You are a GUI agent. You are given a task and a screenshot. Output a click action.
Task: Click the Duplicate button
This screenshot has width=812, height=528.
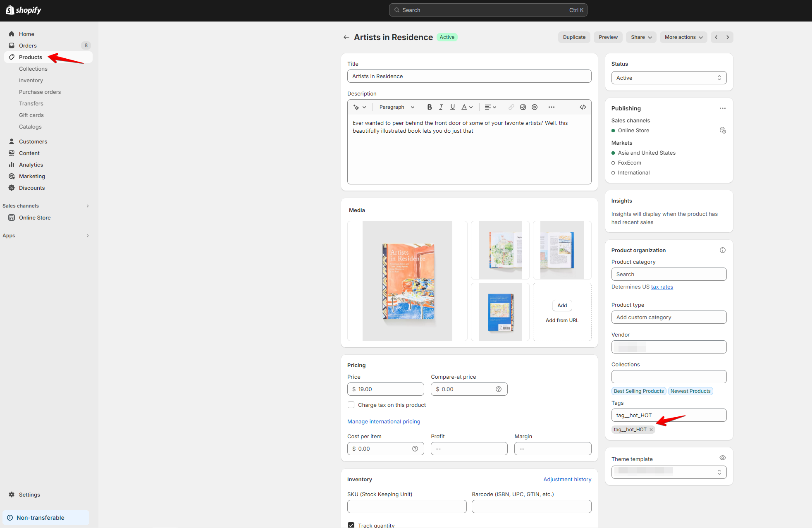pyautogui.click(x=574, y=37)
